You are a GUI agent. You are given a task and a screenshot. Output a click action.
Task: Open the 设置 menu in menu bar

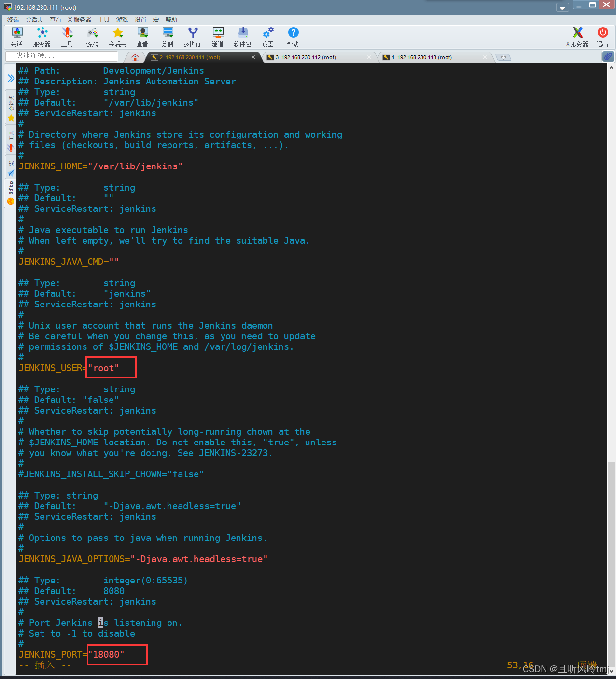click(140, 20)
